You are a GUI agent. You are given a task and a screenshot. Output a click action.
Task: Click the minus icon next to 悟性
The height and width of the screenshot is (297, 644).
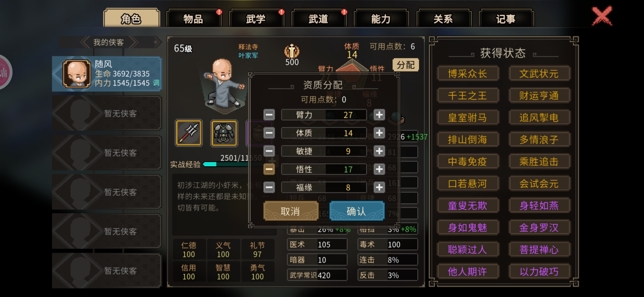269,169
